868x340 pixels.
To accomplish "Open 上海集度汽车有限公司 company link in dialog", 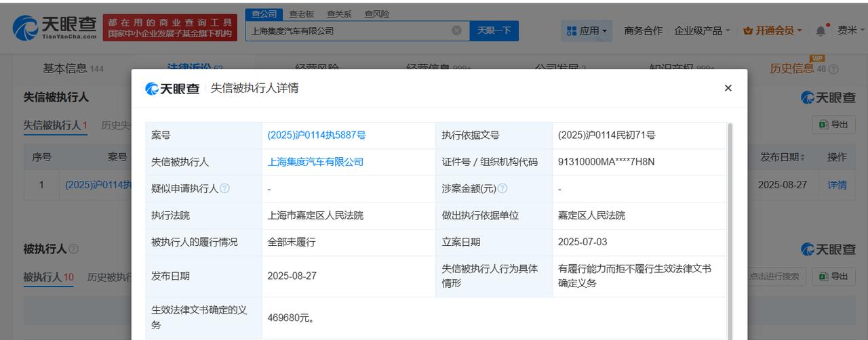I will point(315,162).
